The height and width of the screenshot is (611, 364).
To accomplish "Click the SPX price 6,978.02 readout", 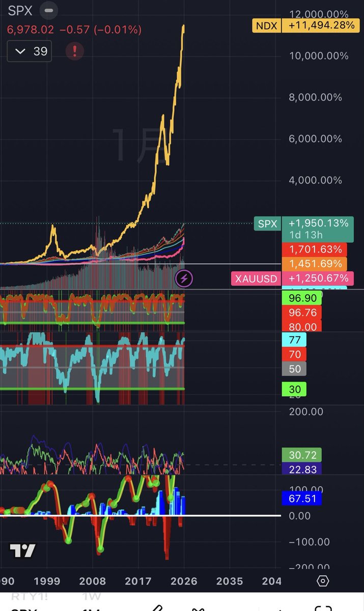I will coord(31,30).
